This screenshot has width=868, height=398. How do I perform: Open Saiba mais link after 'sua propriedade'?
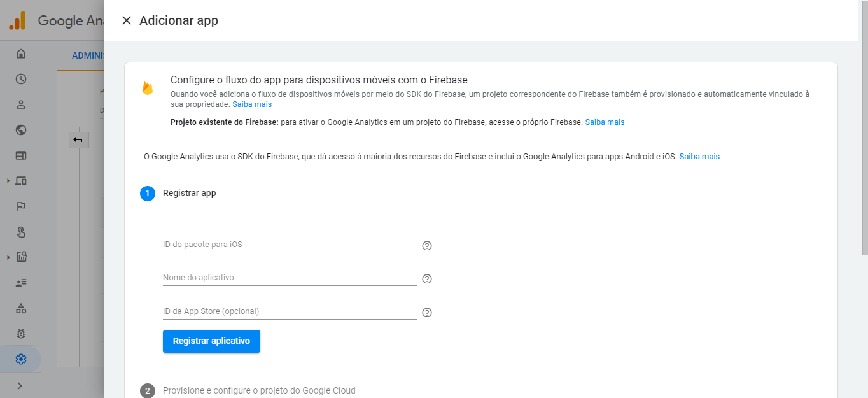pyautogui.click(x=252, y=104)
